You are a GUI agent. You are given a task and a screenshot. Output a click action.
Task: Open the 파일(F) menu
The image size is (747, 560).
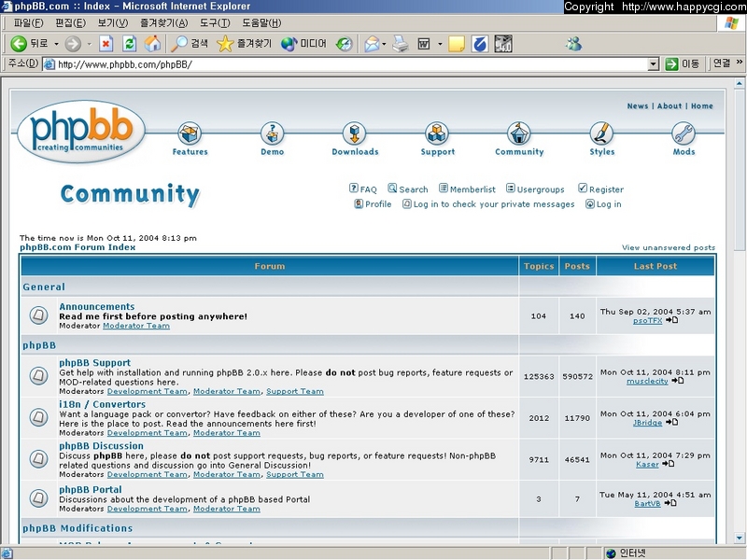click(29, 22)
